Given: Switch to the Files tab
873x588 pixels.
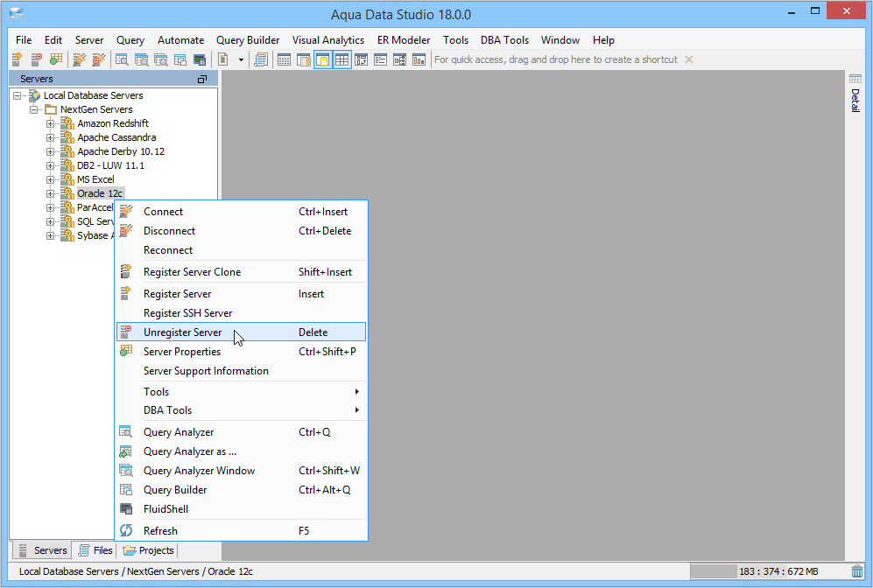Looking at the screenshot, I should point(95,550).
